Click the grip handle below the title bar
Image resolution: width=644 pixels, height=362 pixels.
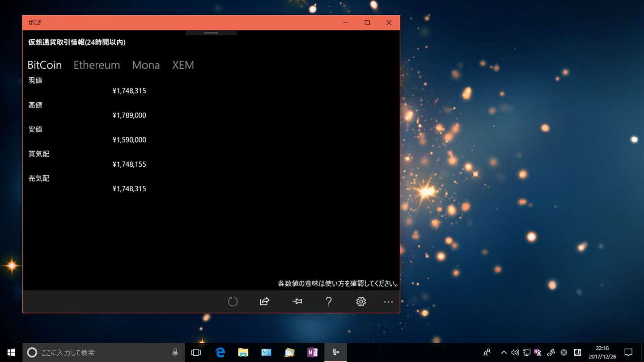point(211,33)
